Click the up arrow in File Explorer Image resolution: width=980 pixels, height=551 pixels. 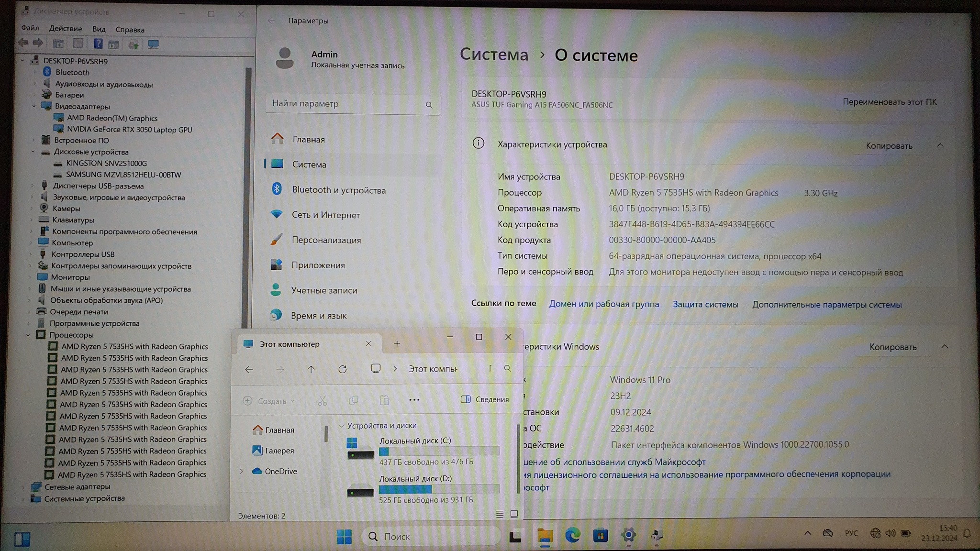tap(311, 369)
